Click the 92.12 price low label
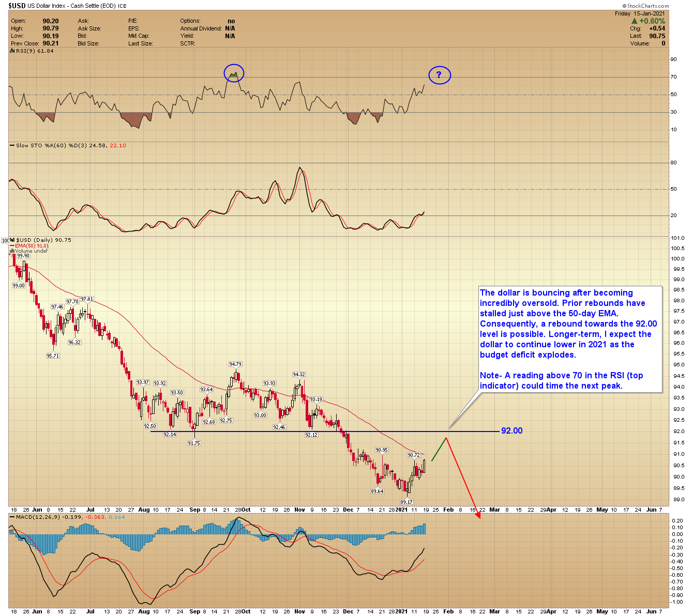The height and width of the screenshot is (616, 693). coord(311,435)
